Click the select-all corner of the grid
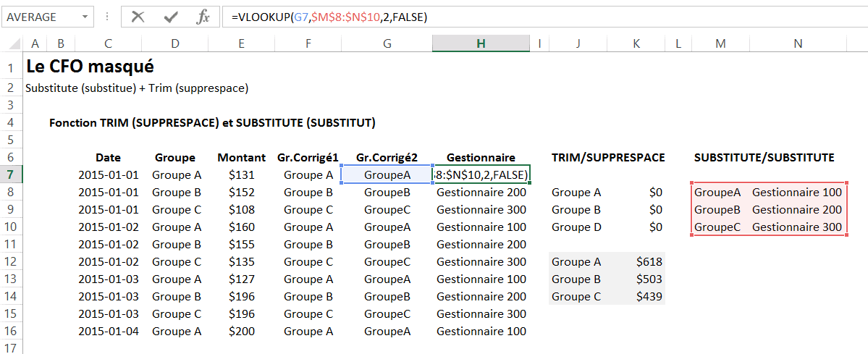 click(x=11, y=44)
